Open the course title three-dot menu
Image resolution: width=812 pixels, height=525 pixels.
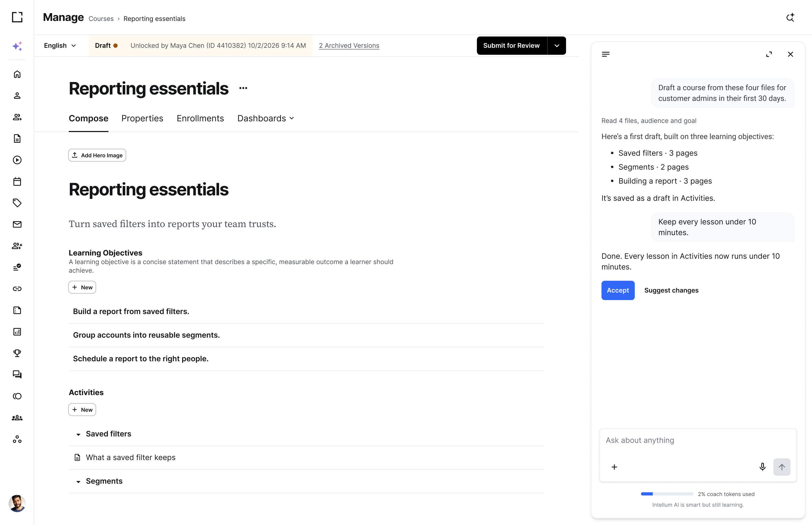click(243, 88)
